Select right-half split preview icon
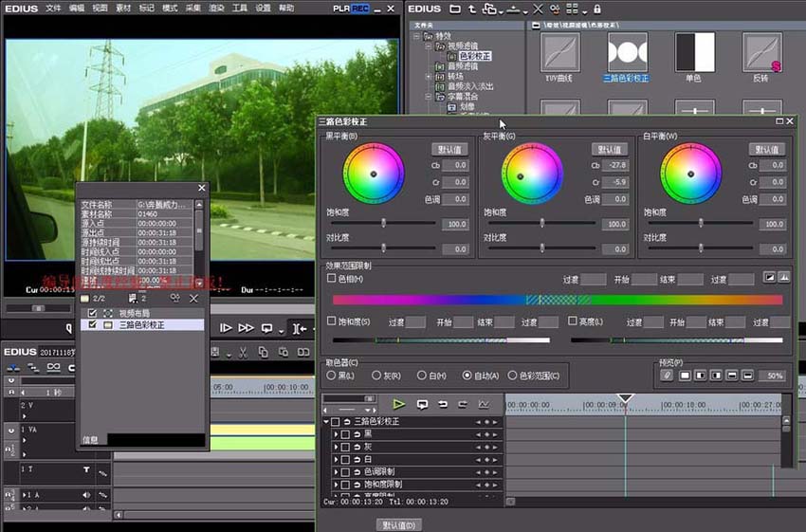 point(716,376)
